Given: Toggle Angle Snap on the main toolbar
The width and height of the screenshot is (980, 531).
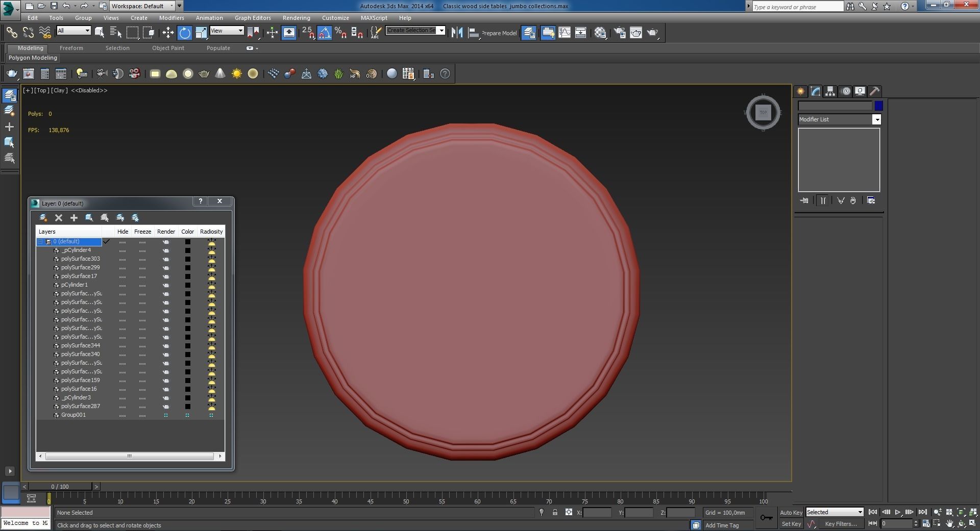Looking at the screenshot, I should pos(324,33).
